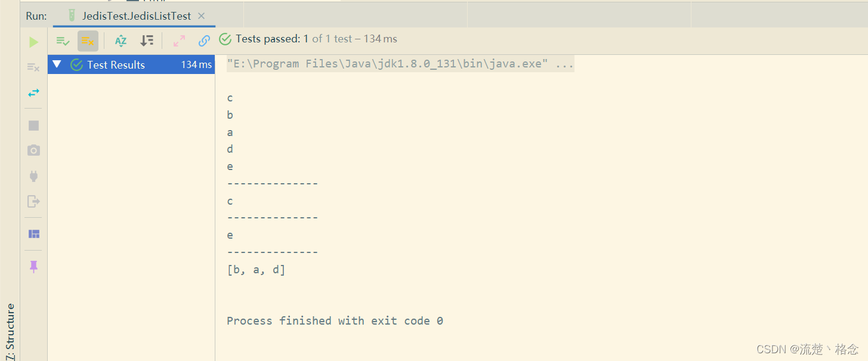Screen dimensions: 868x361
Task: Toggle Show Passed tests filter
Action: pos(63,41)
